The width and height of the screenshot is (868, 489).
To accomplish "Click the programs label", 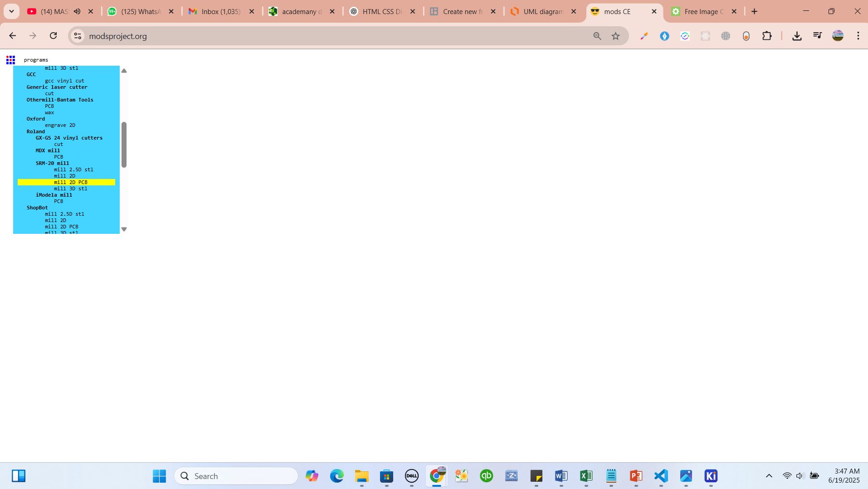I will point(36,60).
